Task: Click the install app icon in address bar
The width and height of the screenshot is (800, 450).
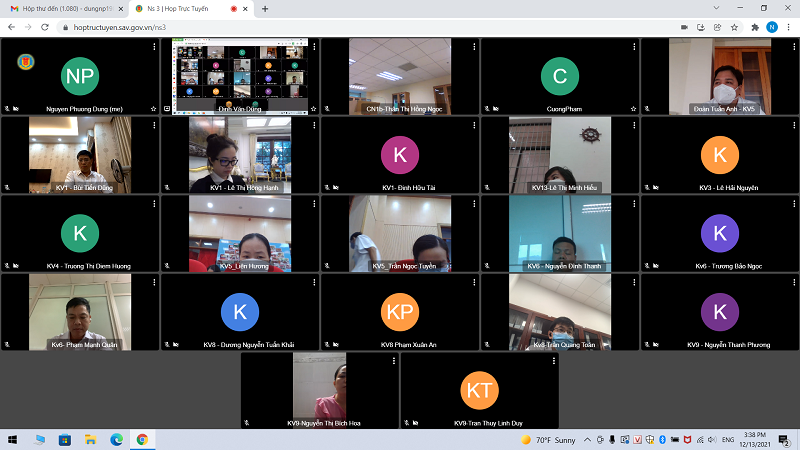Action: click(701, 27)
